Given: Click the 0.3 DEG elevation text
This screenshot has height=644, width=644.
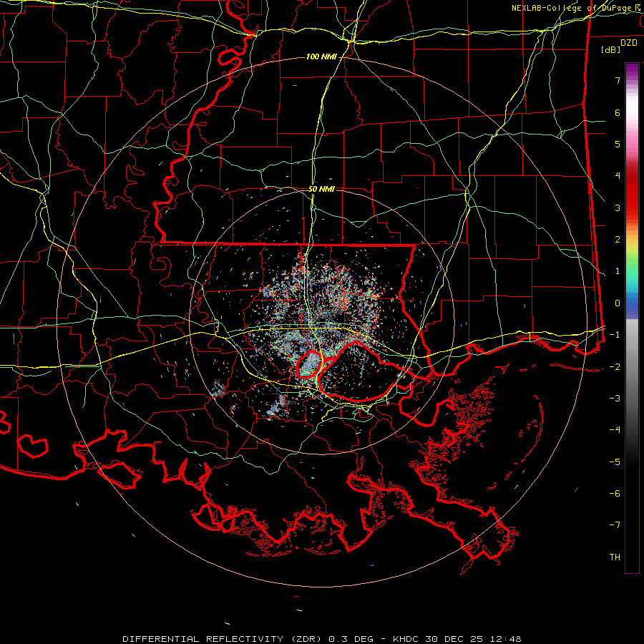Looking at the screenshot, I should click(351, 639).
